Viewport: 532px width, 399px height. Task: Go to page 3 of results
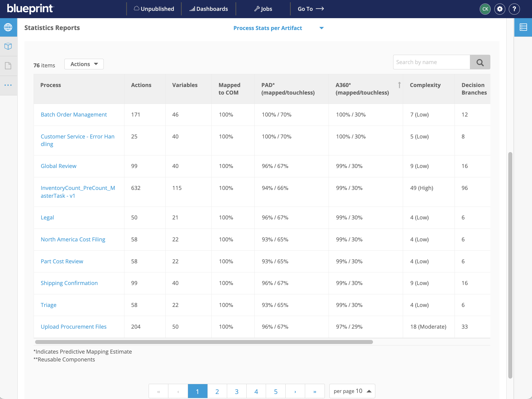236,391
